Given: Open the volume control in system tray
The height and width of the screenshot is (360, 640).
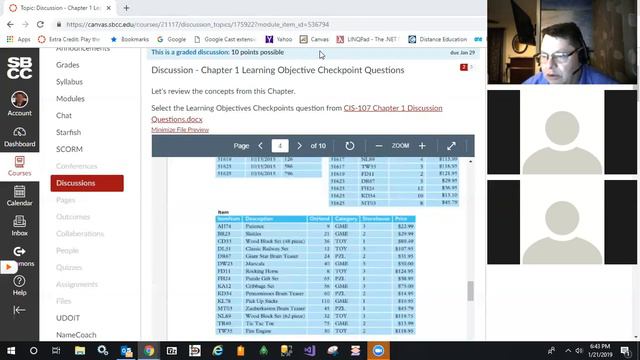Looking at the screenshot, I should pos(579,351).
